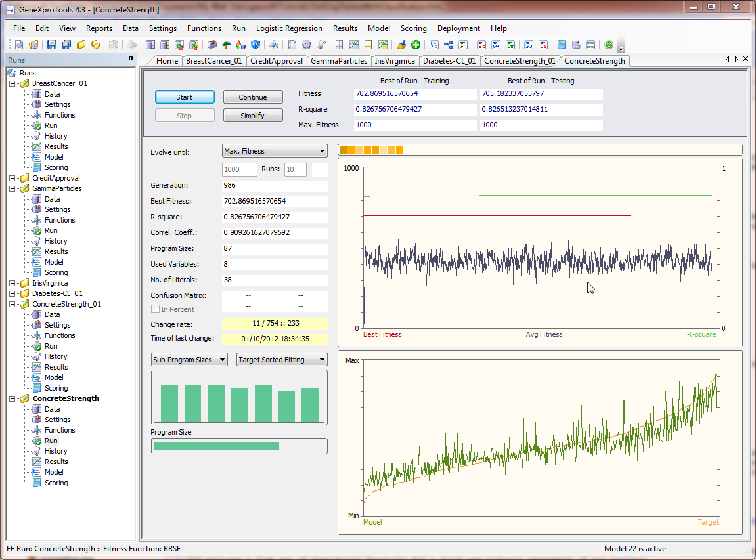Toggle the In Percent checkbox
This screenshot has height=560, width=756.
tap(155, 309)
